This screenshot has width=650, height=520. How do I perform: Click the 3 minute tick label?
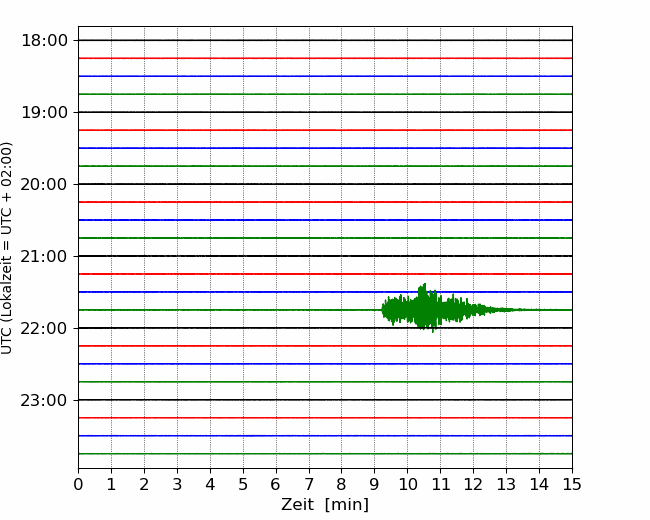(x=177, y=485)
